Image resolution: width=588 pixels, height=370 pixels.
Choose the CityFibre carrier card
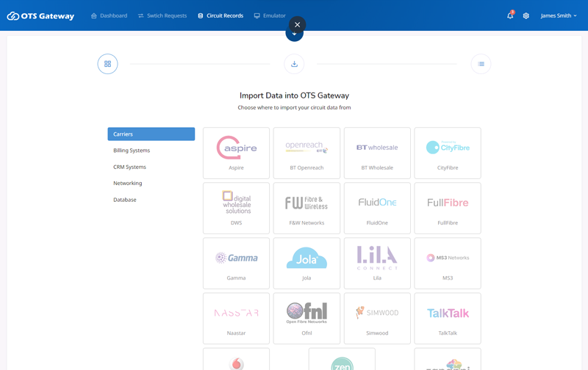pos(448,153)
